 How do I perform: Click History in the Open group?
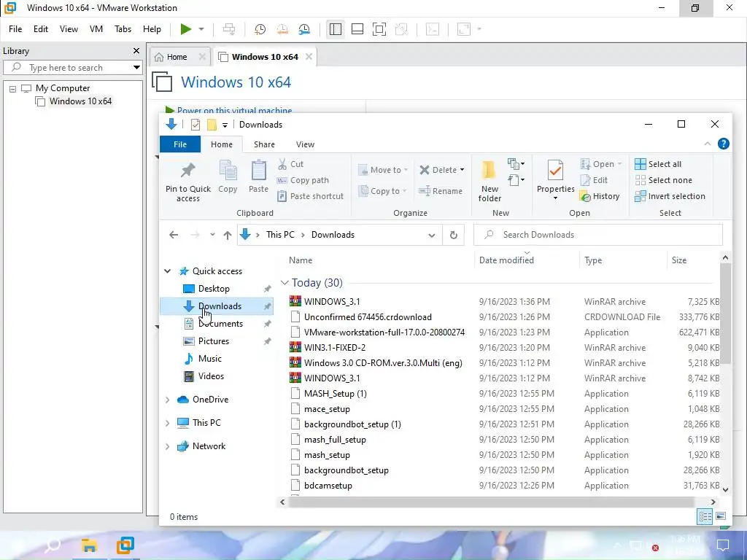(600, 196)
